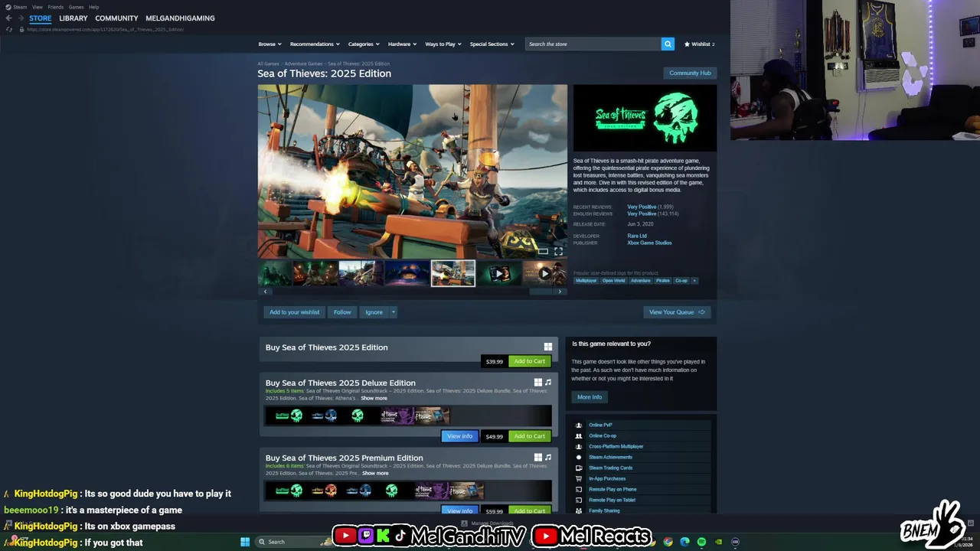This screenshot has height=551, width=980.
Task: Open the Recommendations dropdown menu
Action: point(315,44)
